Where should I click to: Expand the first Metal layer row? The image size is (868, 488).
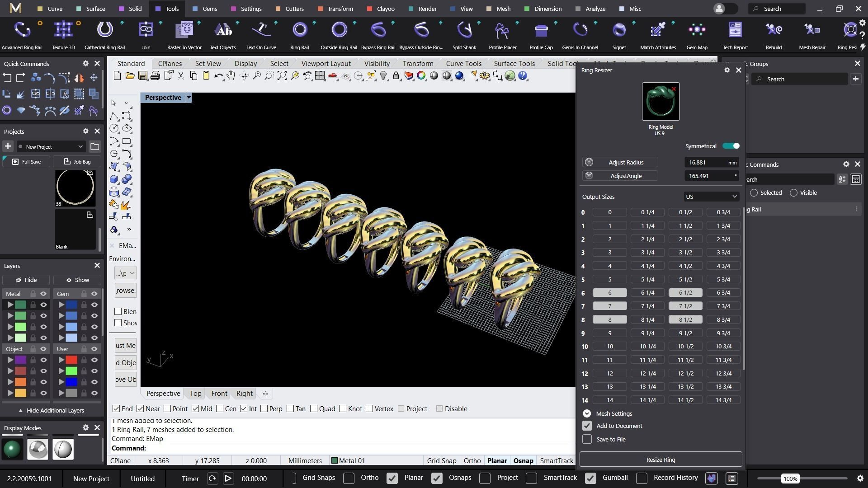click(10, 305)
